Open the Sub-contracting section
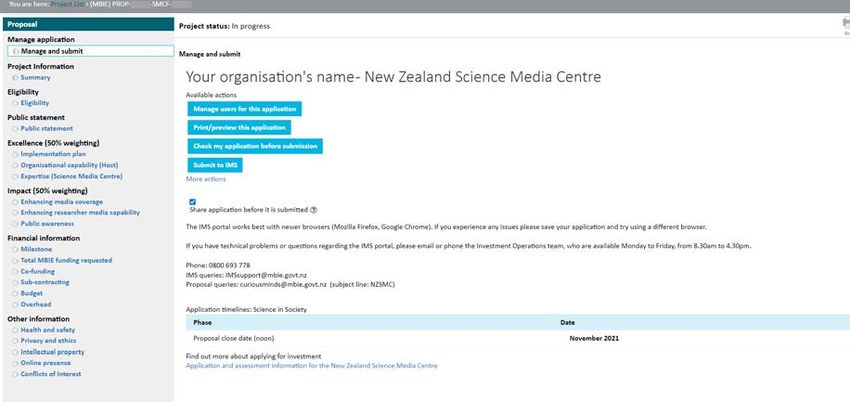 [45, 282]
